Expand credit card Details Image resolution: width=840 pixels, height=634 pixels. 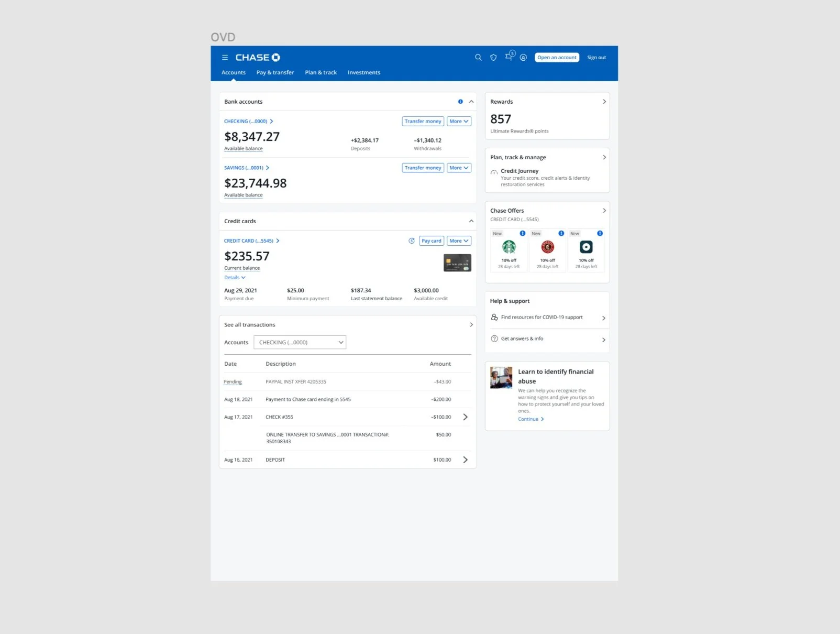pos(235,278)
